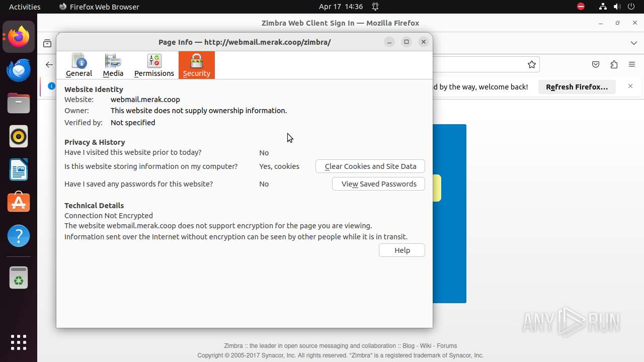Open Ubuntu Software from the dock
This screenshot has width=644, height=362.
19,203
